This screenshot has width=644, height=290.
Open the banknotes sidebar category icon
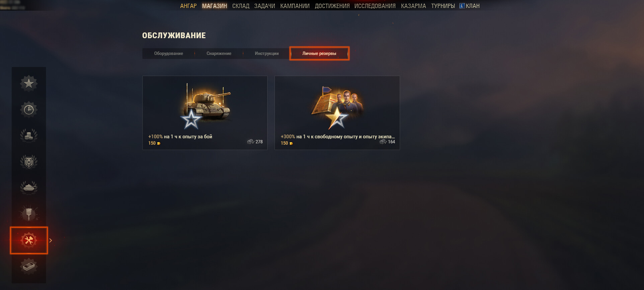(29, 267)
